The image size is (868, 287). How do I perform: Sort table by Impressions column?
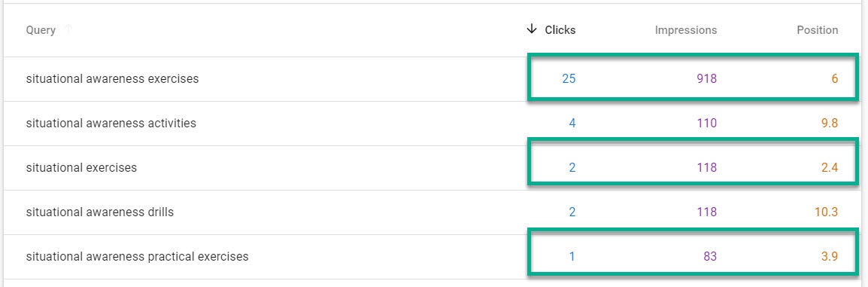(x=685, y=30)
